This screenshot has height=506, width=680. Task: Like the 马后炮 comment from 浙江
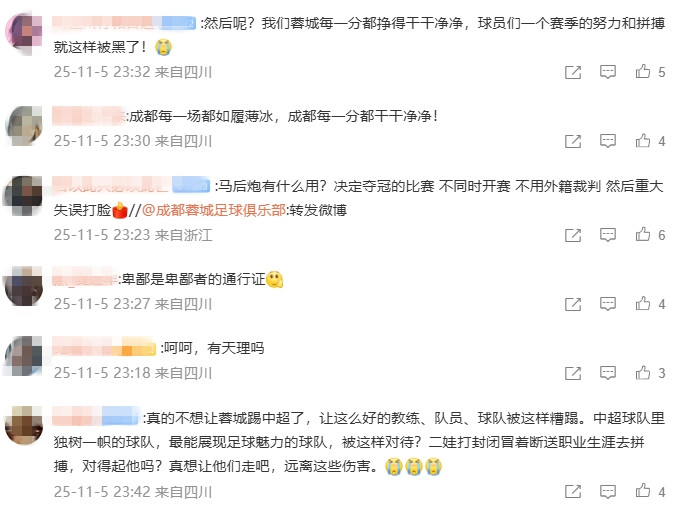(650, 235)
